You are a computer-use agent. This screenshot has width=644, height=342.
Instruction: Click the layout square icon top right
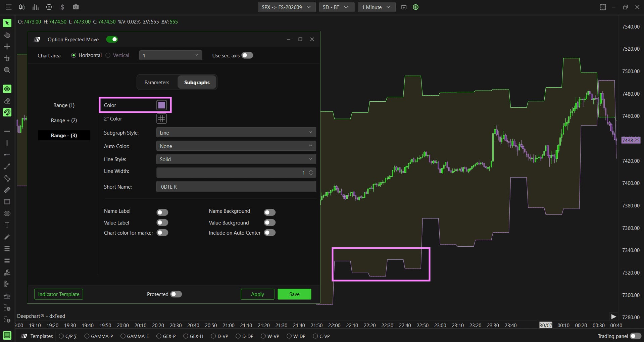tap(603, 7)
